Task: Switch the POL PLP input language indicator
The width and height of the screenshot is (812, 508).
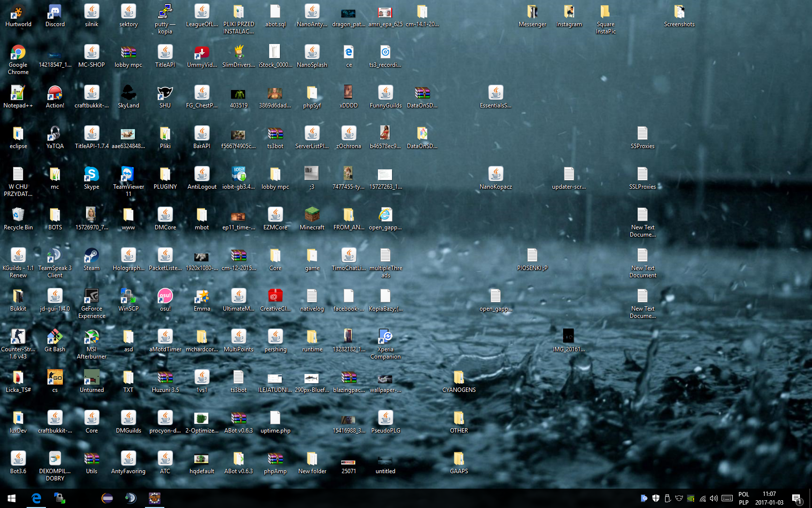Action: click(743, 498)
